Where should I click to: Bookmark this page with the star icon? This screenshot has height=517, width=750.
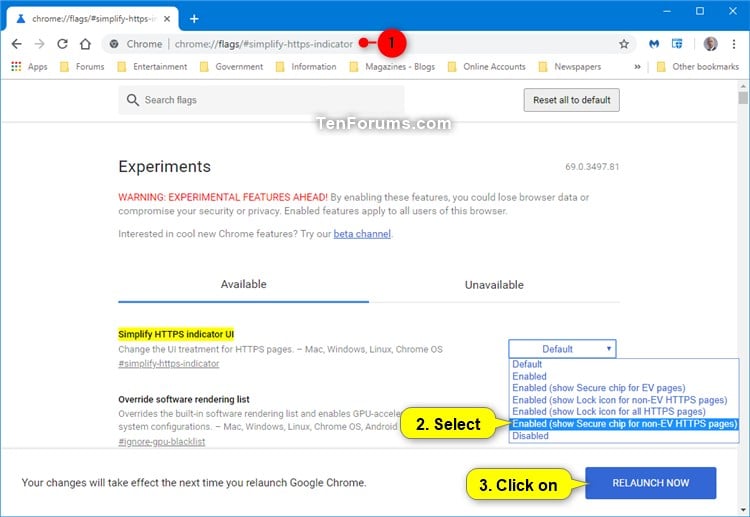624,44
